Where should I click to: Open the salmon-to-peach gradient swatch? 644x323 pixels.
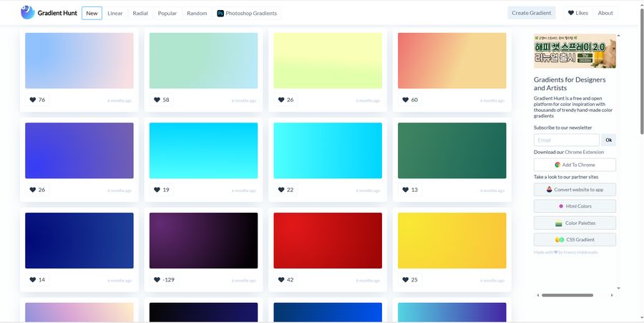click(x=452, y=61)
